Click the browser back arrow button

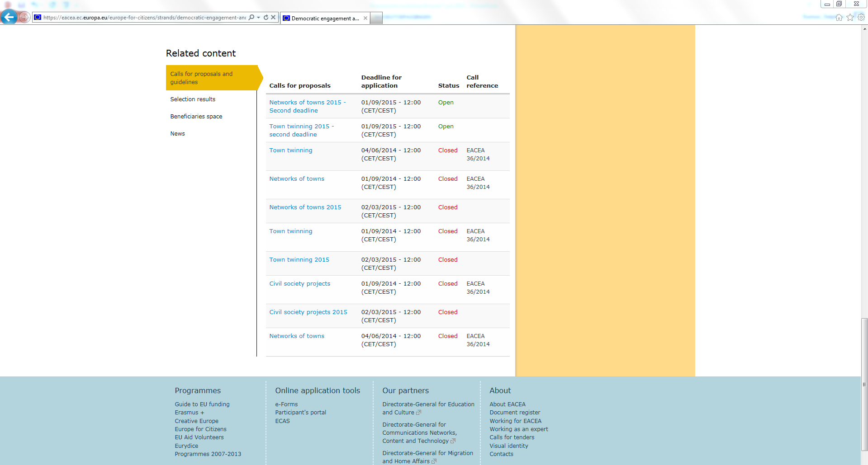tap(9, 17)
